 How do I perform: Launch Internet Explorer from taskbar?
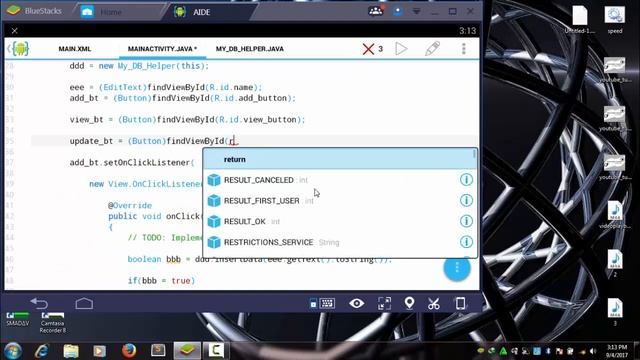[x=42, y=351]
